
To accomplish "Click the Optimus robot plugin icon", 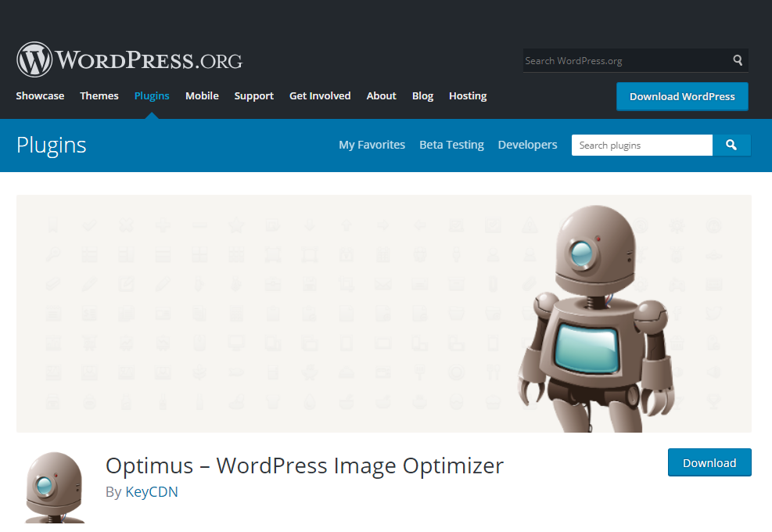I will (55, 487).
